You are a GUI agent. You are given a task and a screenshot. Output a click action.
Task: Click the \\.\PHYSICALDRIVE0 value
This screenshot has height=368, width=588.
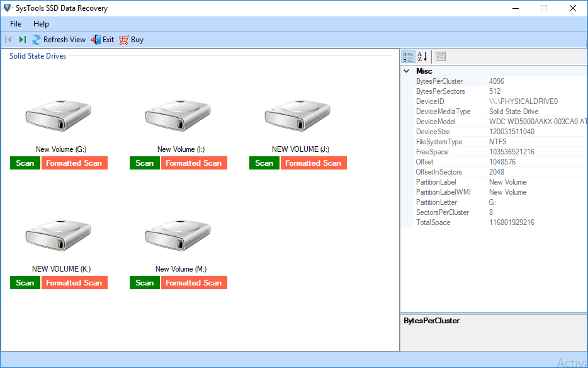click(x=523, y=101)
